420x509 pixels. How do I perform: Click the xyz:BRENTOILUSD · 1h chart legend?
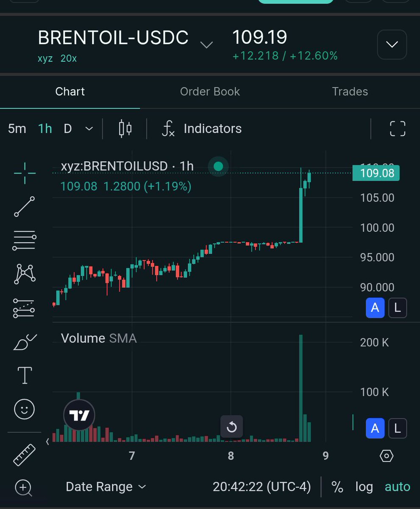tap(127, 166)
